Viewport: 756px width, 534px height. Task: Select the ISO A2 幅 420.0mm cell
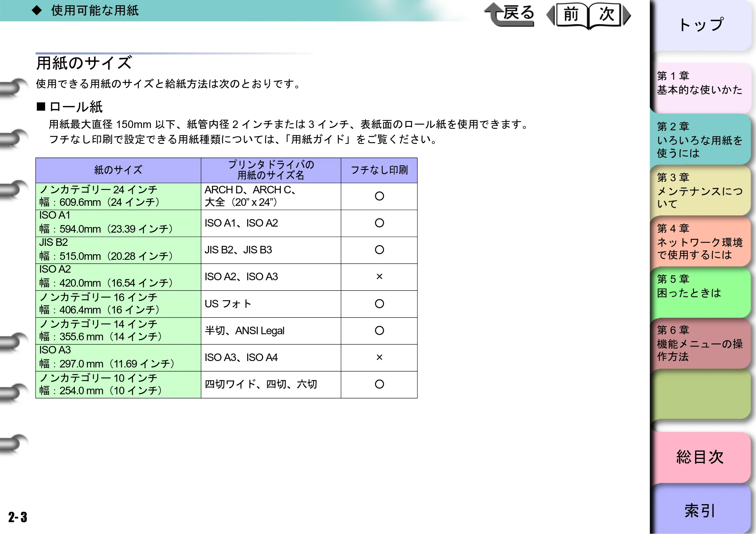pyautogui.click(x=118, y=277)
